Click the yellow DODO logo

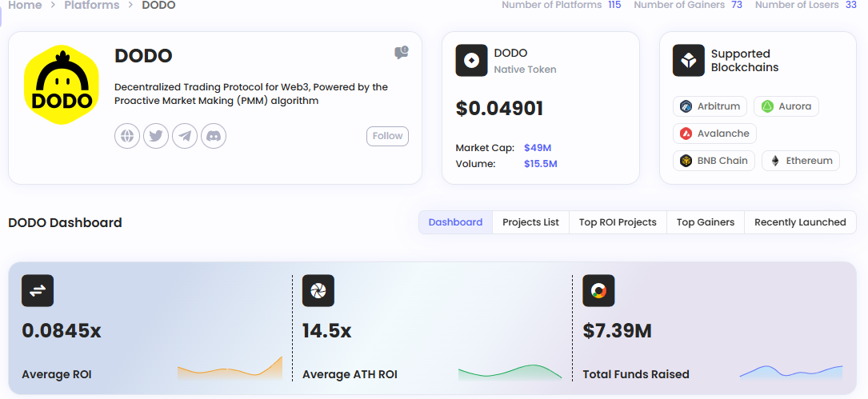tap(62, 85)
